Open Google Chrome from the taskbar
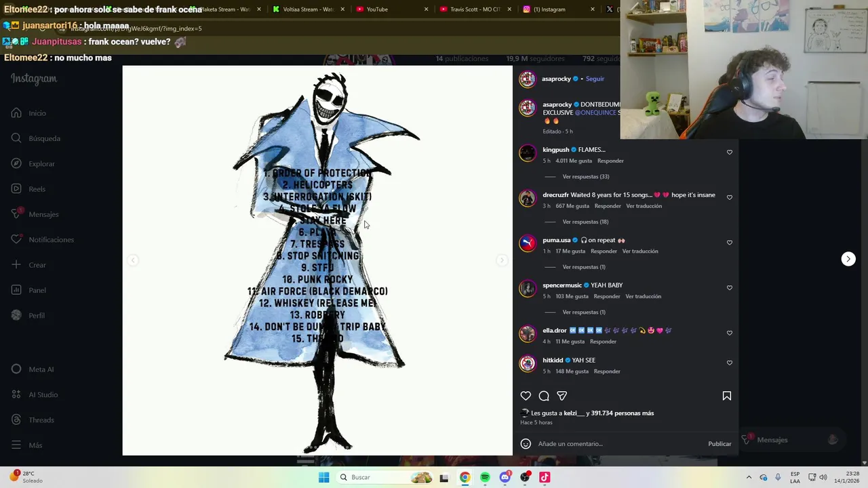This screenshot has height=488, width=868. [x=465, y=478]
